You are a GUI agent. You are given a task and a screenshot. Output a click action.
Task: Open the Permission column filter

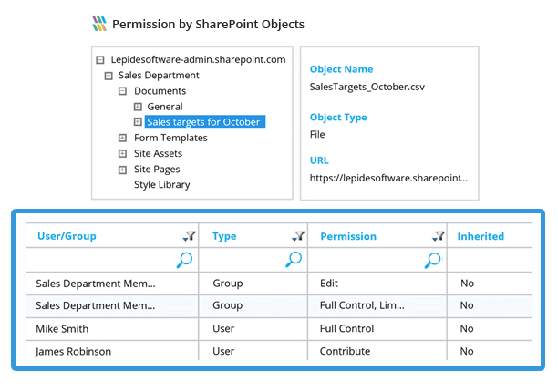click(x=438, y=236)
